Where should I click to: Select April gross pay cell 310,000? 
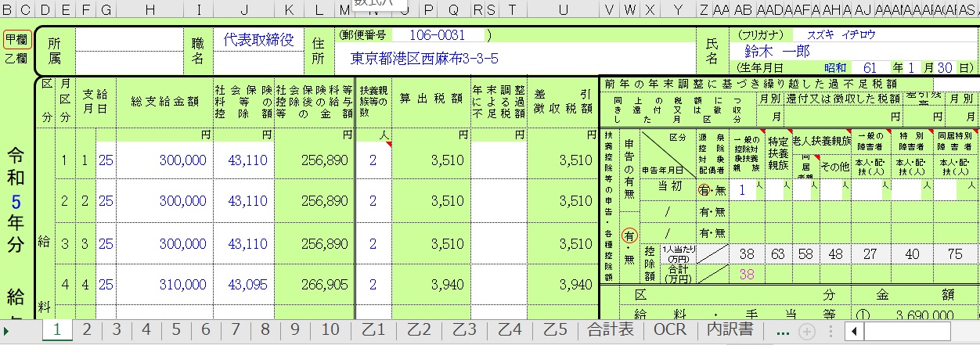163,286
